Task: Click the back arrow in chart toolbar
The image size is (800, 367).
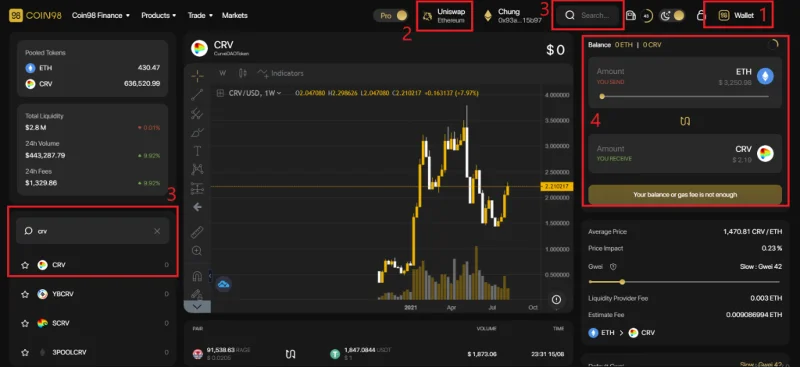Action: point(197,207)
